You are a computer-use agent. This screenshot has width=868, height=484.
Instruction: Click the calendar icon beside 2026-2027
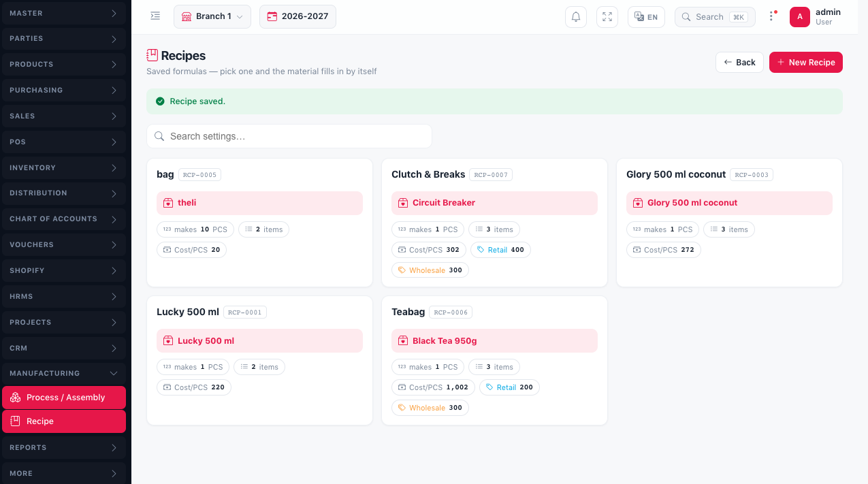(x=272, y=17)
